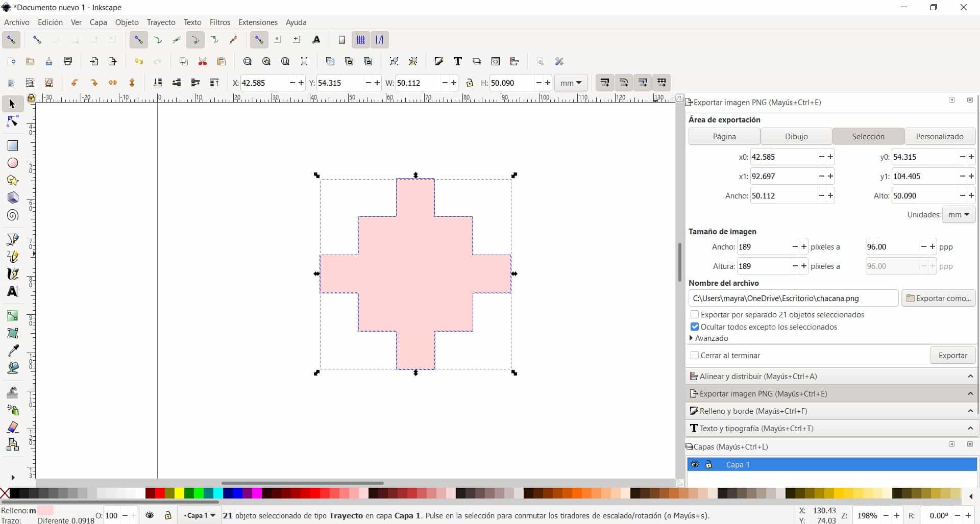Raise selection to top icon
Viewport: 980px width, 524px height.
point(214,83)
